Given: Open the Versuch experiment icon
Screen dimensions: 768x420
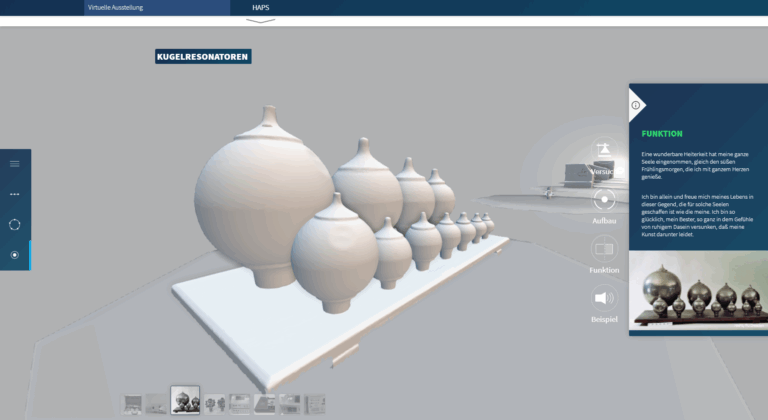Looking at the screenshot, I should click(x=604, y=150).
